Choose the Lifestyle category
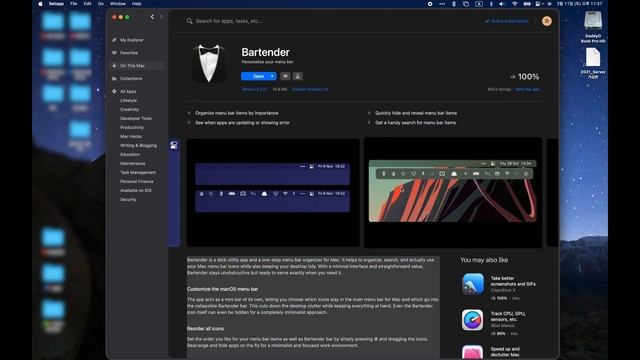Screen dimensions: 640x360 pos(128,100)
